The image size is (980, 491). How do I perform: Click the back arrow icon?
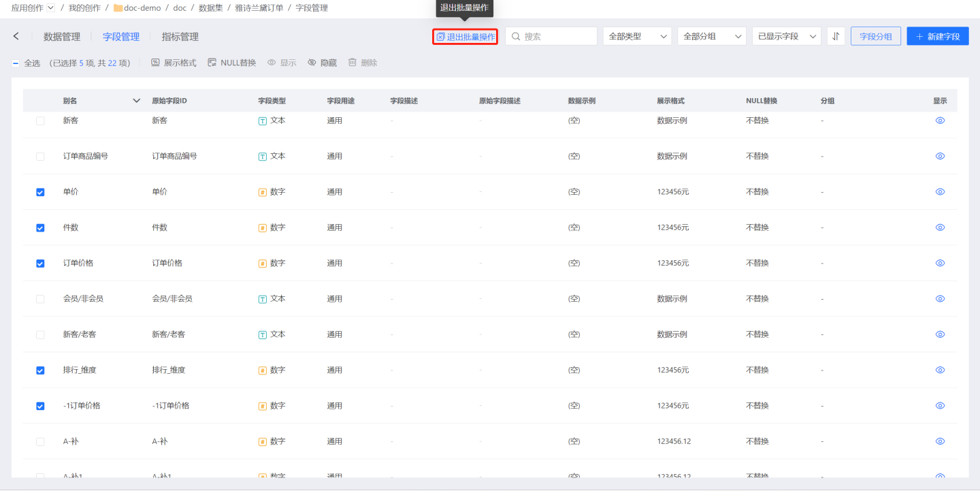(x=16, y=36)
